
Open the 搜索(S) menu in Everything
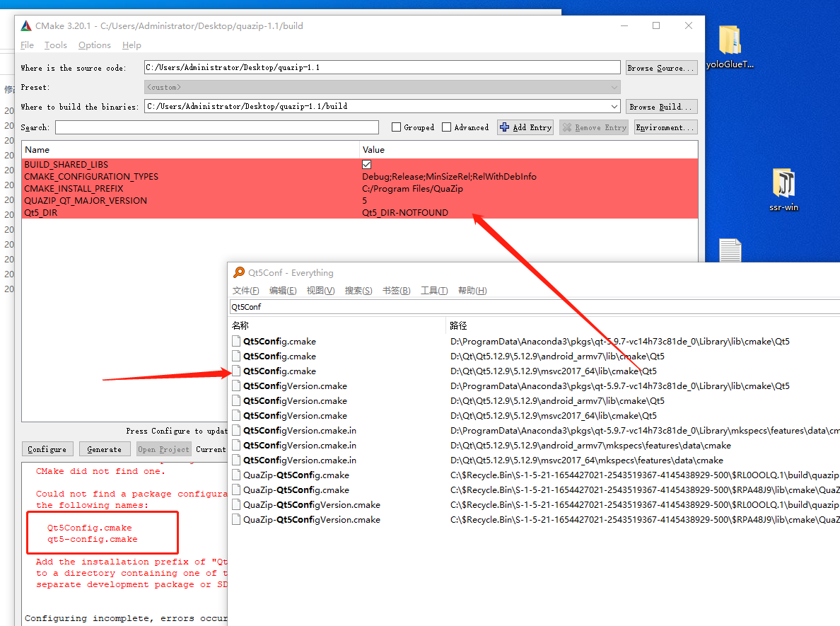pos(358,290)
